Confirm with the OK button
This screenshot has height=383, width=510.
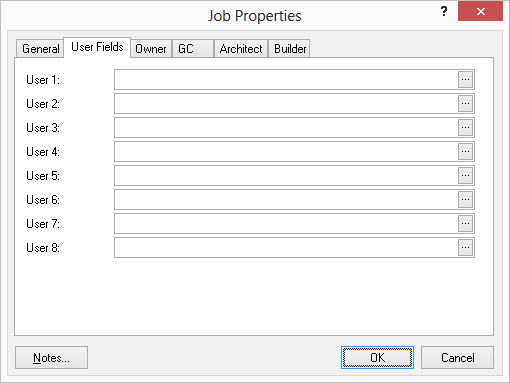coord(377,358)
